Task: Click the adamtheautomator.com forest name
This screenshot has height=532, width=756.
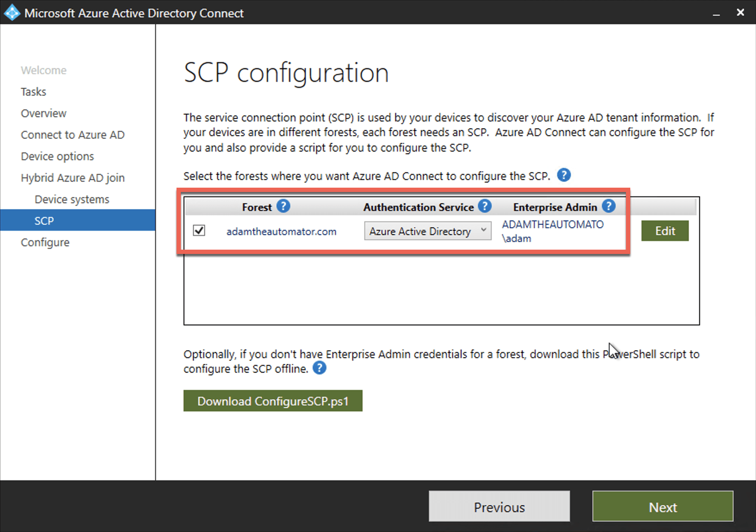Action: click(x=282, y=232)
